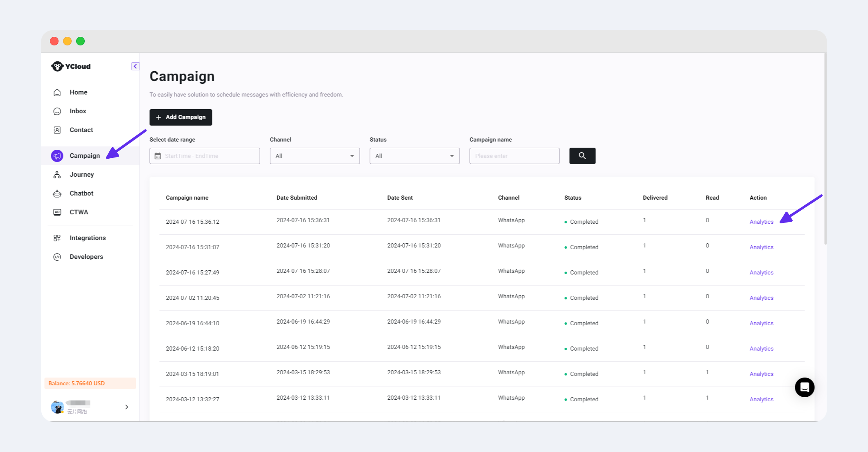Open Analytics for the 2024-07-16 15:36:12 campaign
Viewport: 868px width, 452px height.
pyautogui.click(x=761, y=222)
